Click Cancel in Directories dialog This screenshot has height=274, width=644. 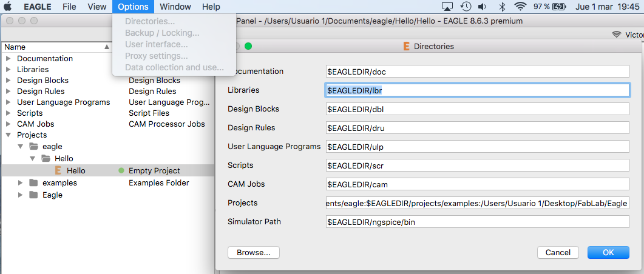(558, 253)
